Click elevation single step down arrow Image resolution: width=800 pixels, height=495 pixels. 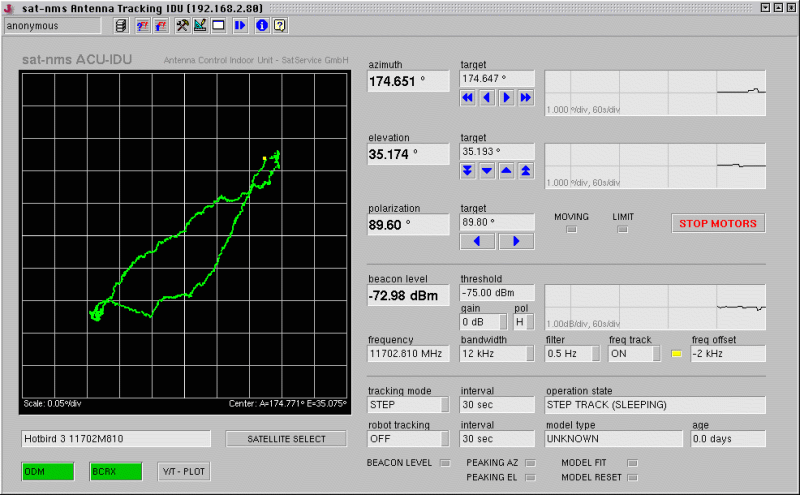[487, 171]
